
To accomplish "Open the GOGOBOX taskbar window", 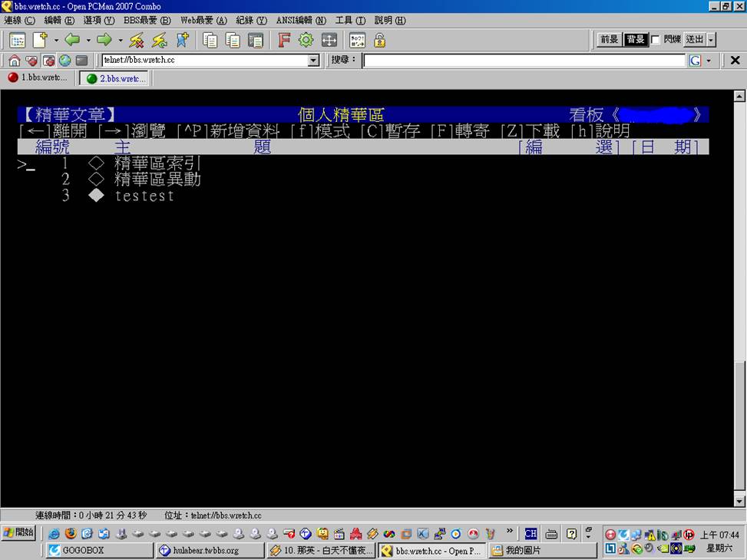I will point(100,550).
